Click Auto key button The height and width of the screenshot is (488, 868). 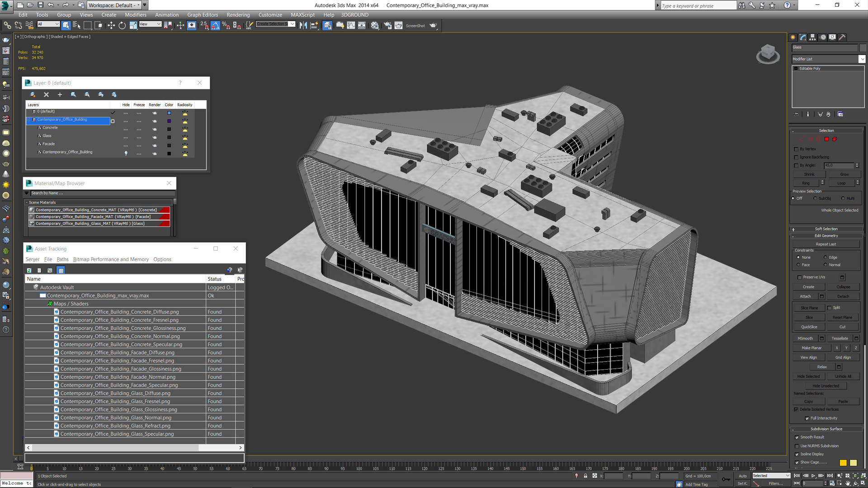(x=743, y=476)
